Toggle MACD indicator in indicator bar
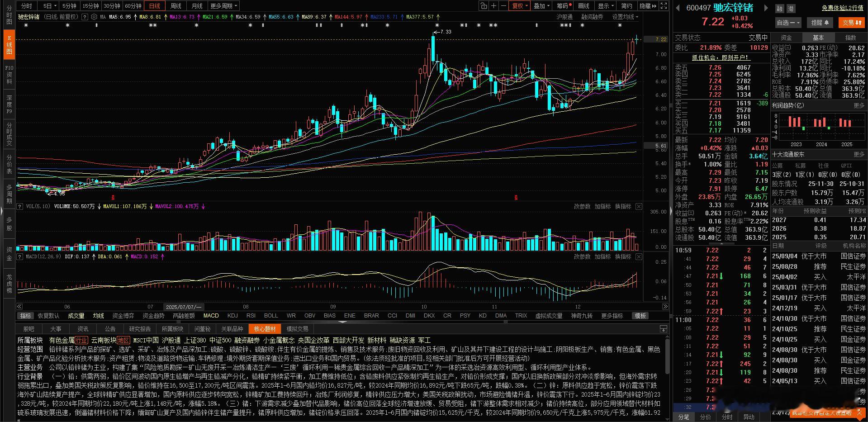 pyautogui.click(x=211, y=316)
